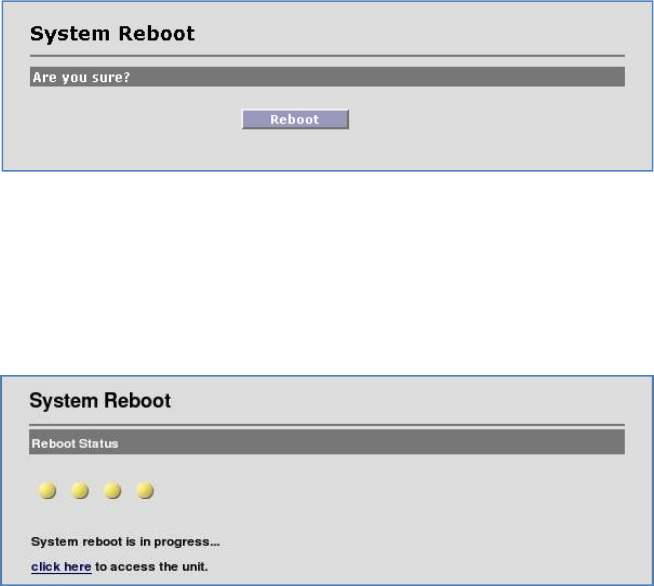
Task: Click the 'System Reboot' title above Reboot button
Action: (112, 33)
